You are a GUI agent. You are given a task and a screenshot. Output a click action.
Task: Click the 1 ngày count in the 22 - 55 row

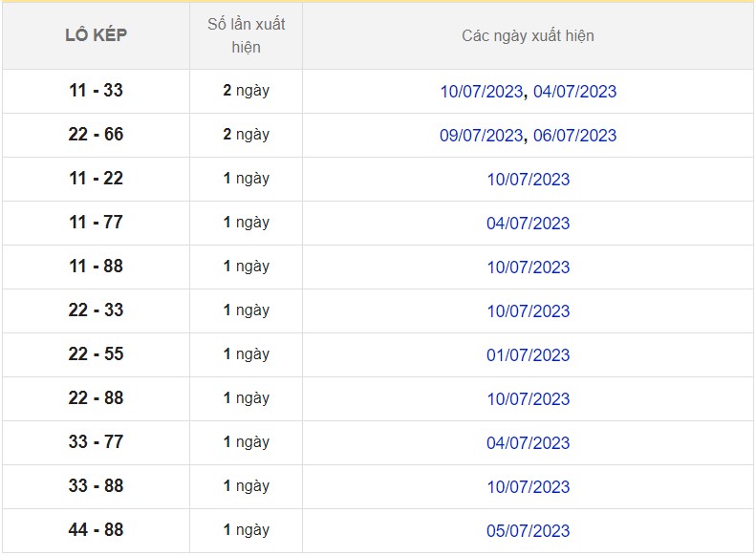point(246,354)
